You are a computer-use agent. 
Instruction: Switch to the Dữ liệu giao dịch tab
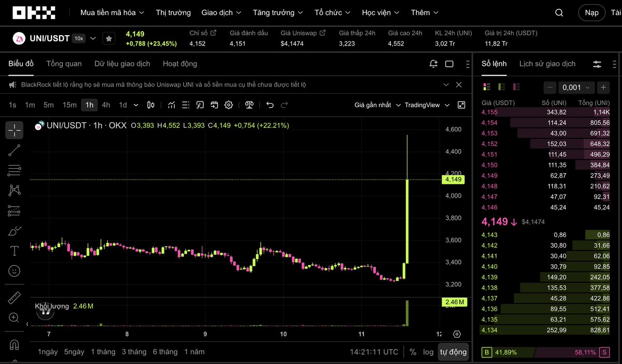pos(122,64)
